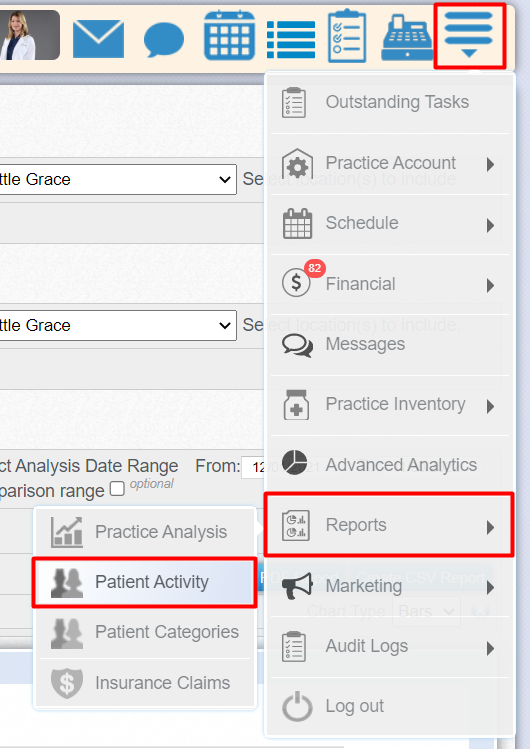The height and width of the screenshot is (749, 530).
Task: Expand the Audit Logs submenu arrow
Action: [490, 648]
